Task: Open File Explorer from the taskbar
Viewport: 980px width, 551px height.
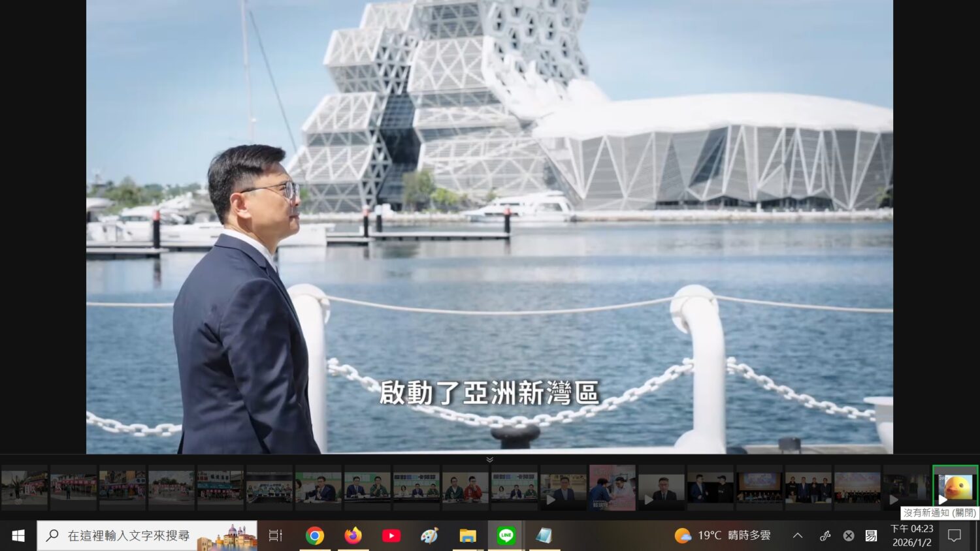Action: pyautogui.click(x=468, y=536)
